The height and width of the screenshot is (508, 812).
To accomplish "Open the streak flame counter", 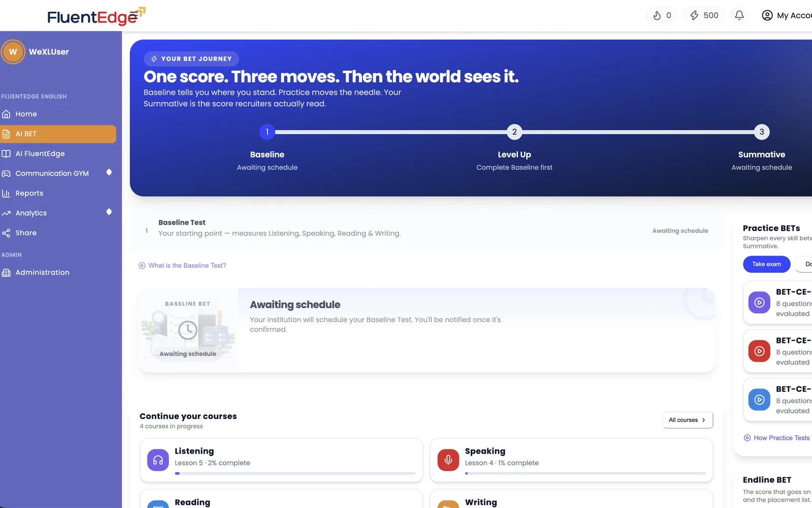I will (662, 15).
